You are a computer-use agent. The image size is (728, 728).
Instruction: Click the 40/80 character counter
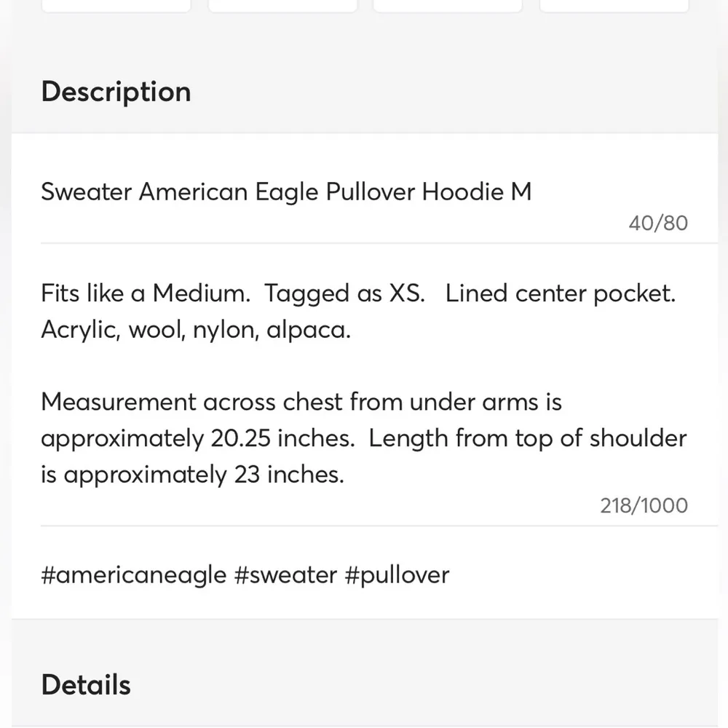tap(657, 223)
